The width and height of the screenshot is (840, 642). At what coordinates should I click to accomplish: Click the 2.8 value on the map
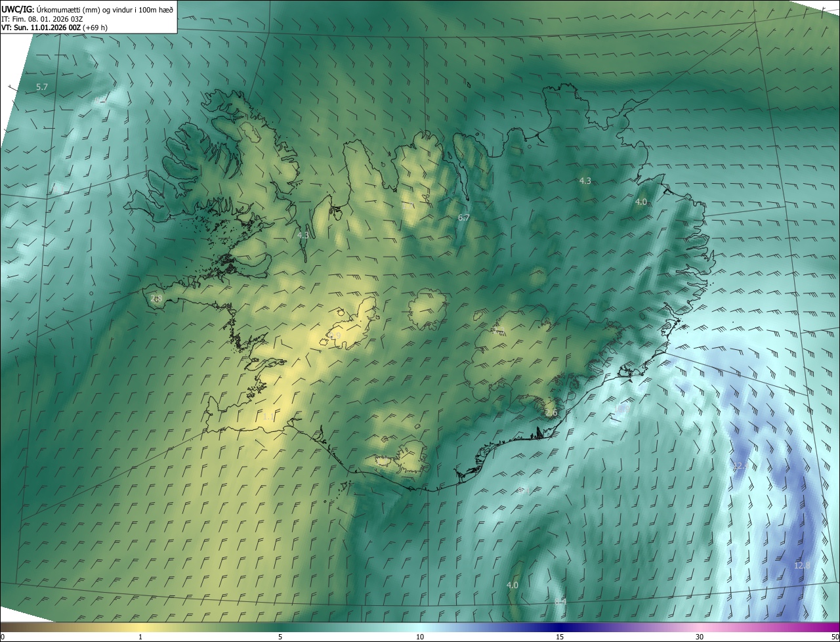pyautogui.click(x=156, y=298)
